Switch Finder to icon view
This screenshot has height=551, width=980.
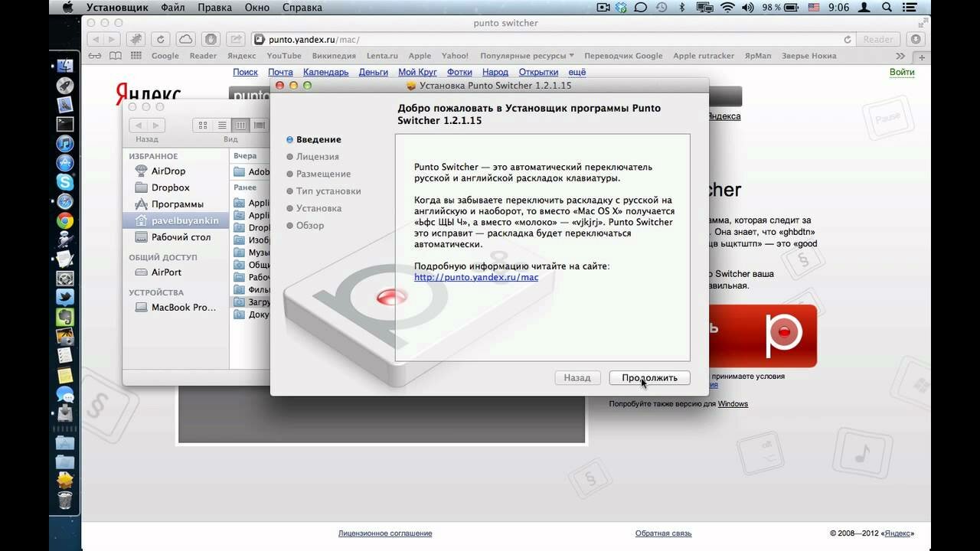[x=203, y=125]
